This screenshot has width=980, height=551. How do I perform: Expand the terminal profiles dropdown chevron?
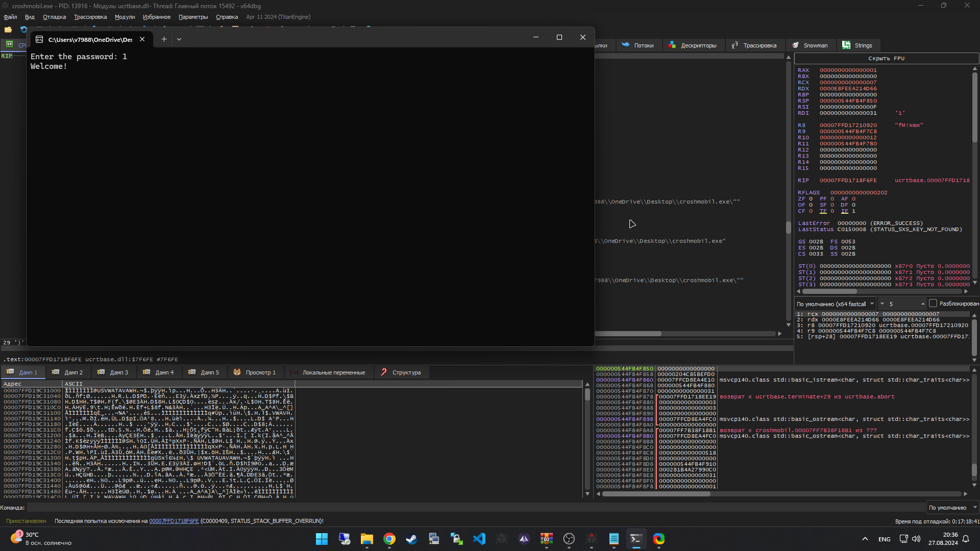click(x=179, y=39)
